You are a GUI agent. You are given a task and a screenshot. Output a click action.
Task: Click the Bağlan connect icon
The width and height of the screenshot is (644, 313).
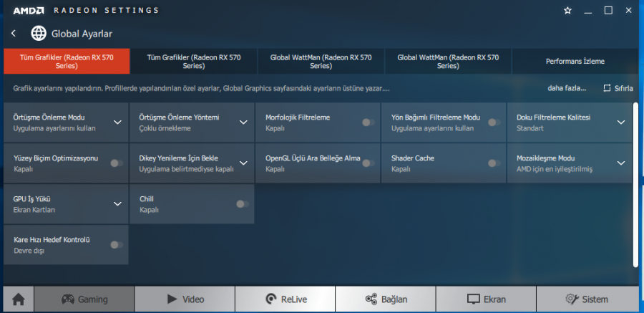[371, 299]
